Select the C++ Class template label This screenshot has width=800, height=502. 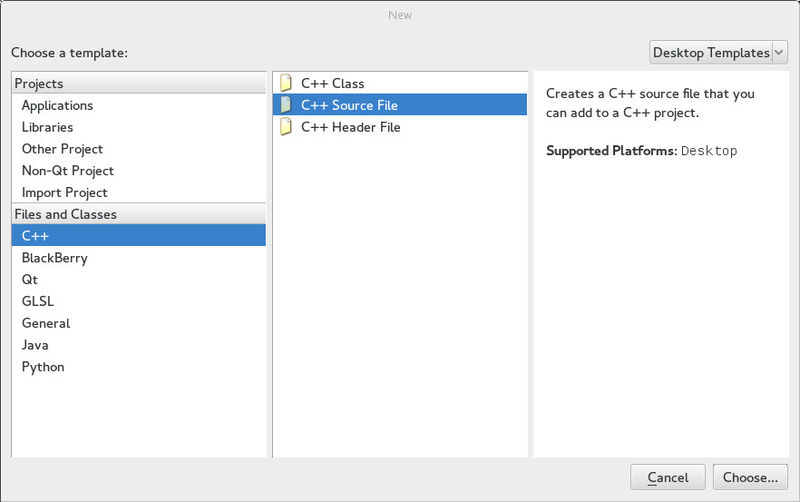333,83
